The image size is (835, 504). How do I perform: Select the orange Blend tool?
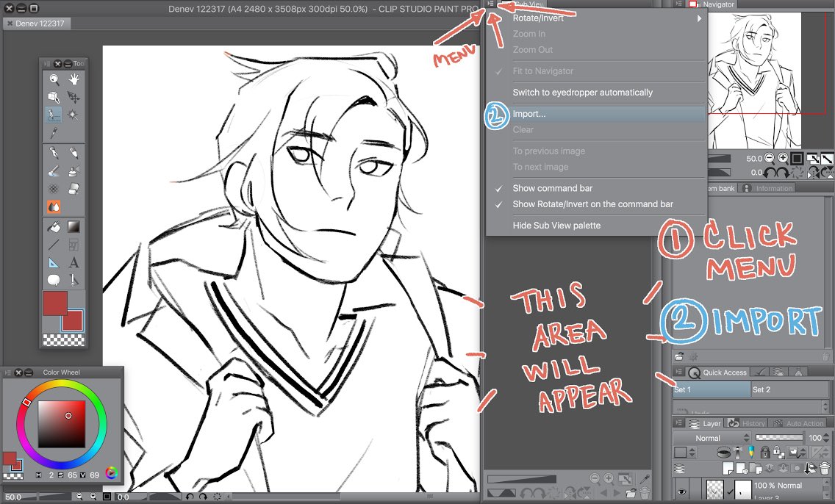(x=54, y=206)
